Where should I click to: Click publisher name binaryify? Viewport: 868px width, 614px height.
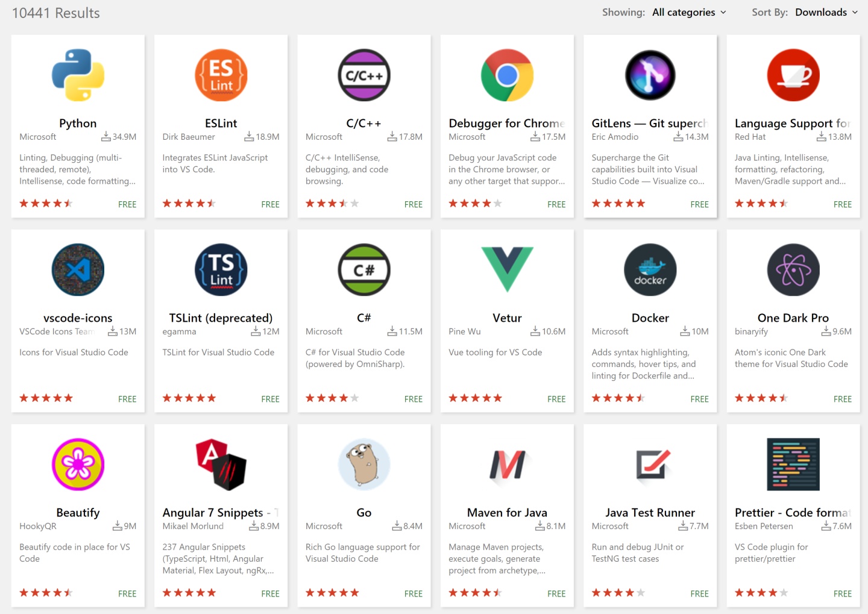pyautogui.click(x=751, y=331)
